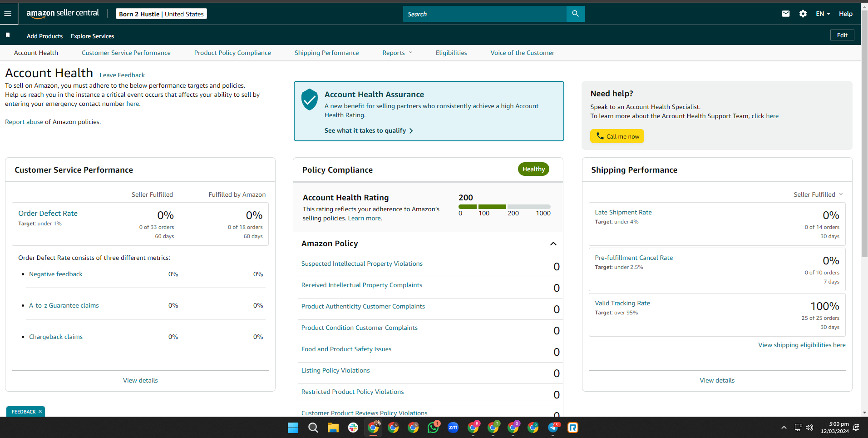Open the RingCentral taskbar icon
This screenshot has width=868, height=438.
point(573,428)
